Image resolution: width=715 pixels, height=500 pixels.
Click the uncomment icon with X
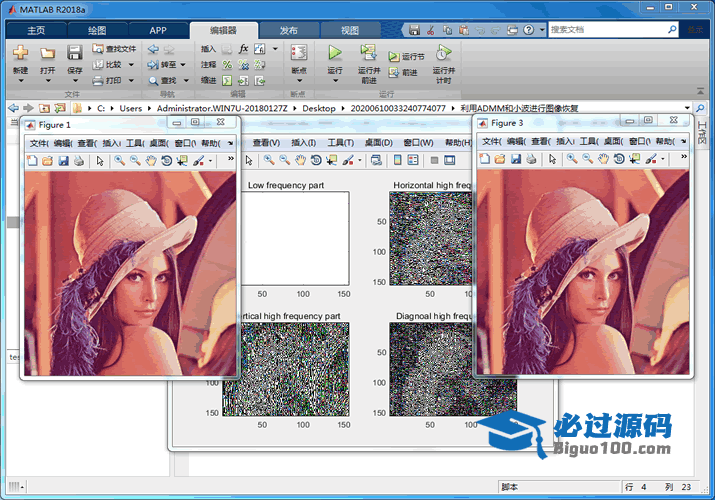[x=244, y=65]
